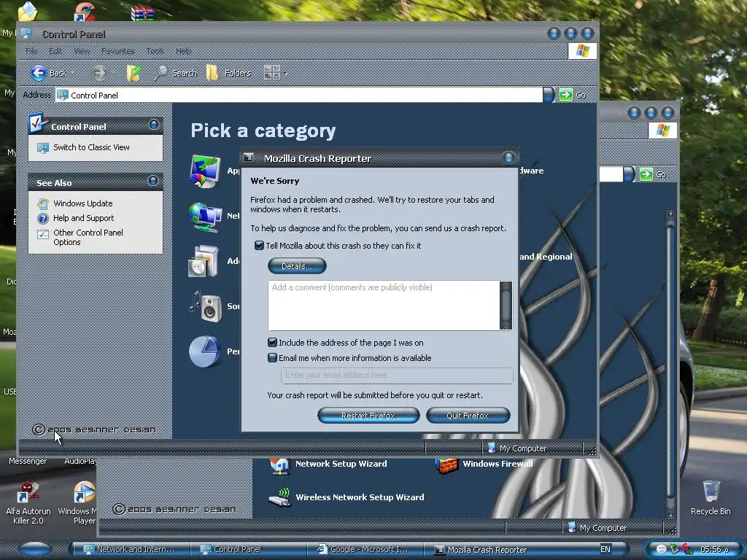Click Restart Firefox button
This screenshot has height=560, width=747.
pos(368,415)
